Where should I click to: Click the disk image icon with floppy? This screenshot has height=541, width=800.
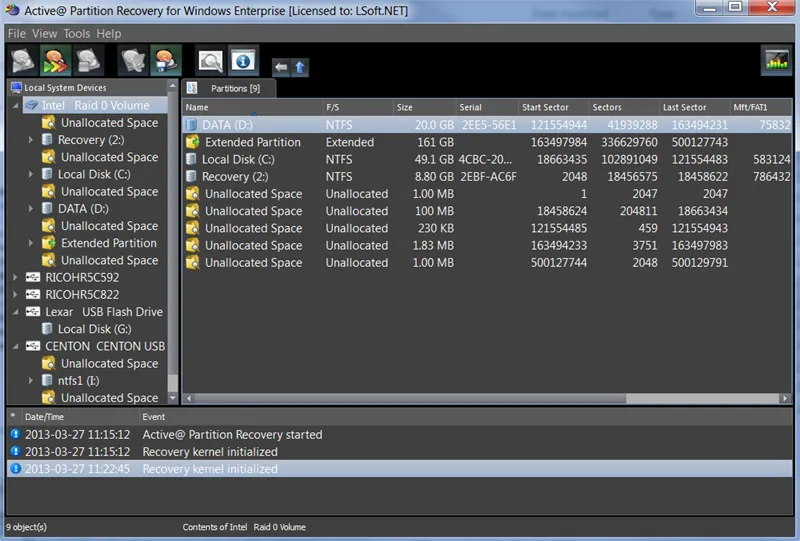click(x=165, y=62)
